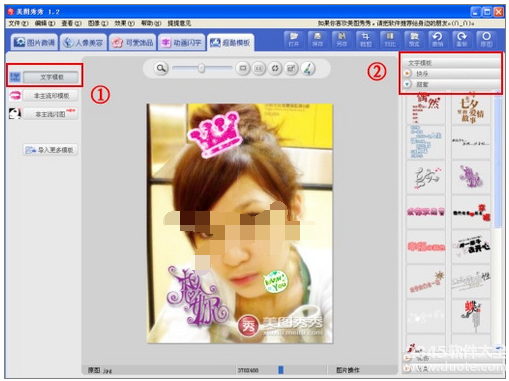Click the paintbrush icon in zoom bar
509x381 pixels.
coord(308,69)
